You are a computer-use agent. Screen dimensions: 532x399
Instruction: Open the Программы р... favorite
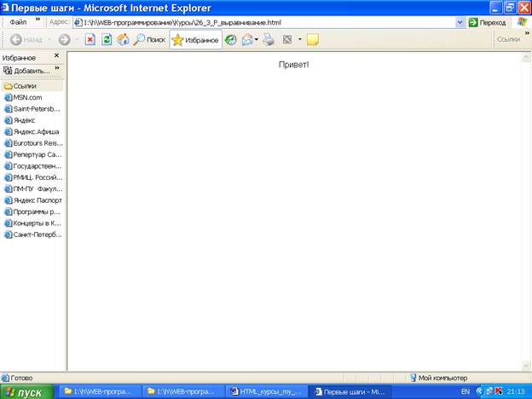[x=32, y=212]
